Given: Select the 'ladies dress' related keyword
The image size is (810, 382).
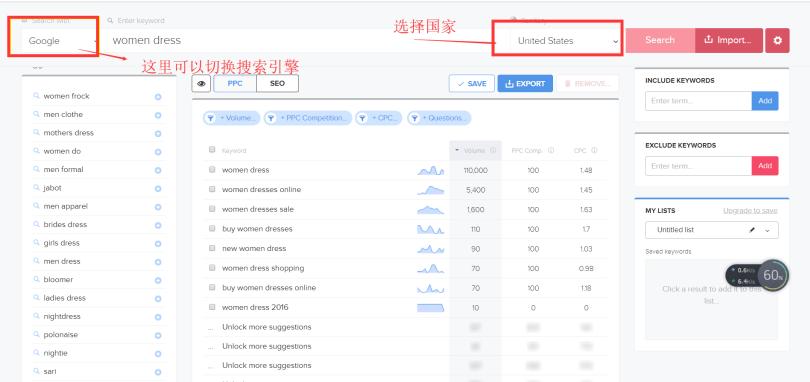Looking at the screenshot, I should (65, 298).
